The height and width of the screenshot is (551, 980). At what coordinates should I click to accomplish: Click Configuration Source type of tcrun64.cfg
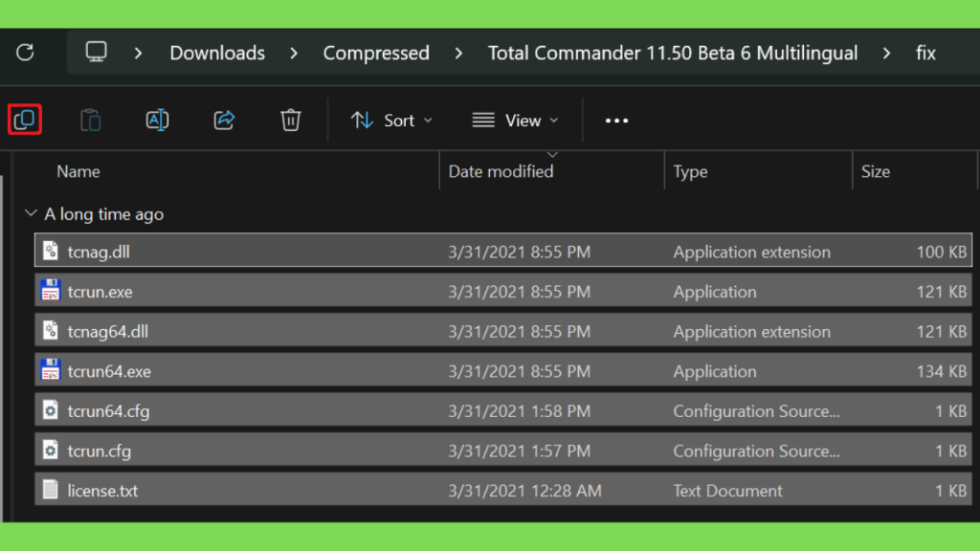click(756, 411)
